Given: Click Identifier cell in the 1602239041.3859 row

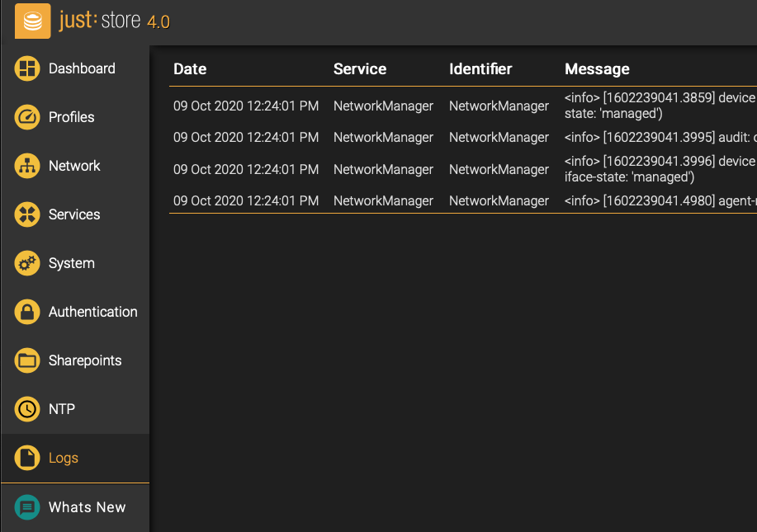Looking at the screenshot, I should coord(499,106).
